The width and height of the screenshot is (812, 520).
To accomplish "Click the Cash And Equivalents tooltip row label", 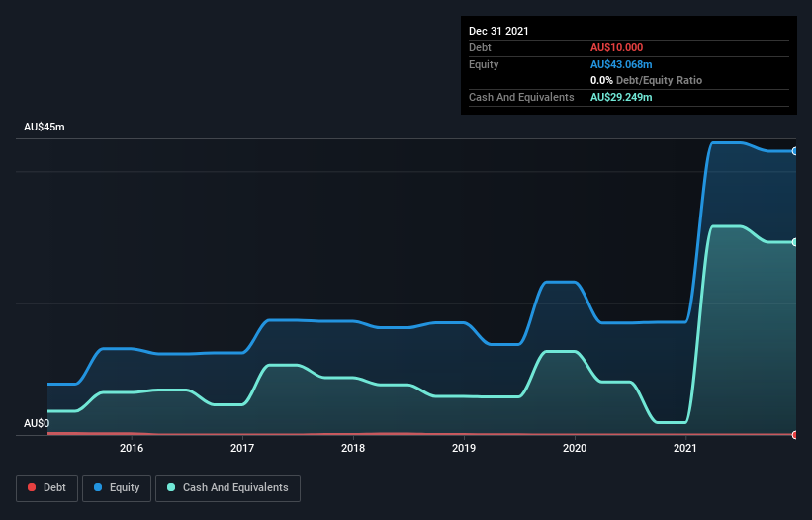I will click(521, 97).
